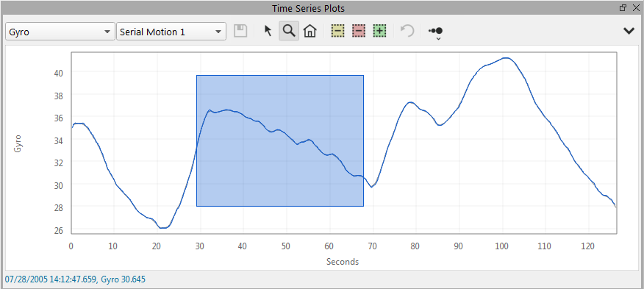Screen dimensions: 644x289
Task: Click the undo arrow icon
Action: click(x=407, y=31)
